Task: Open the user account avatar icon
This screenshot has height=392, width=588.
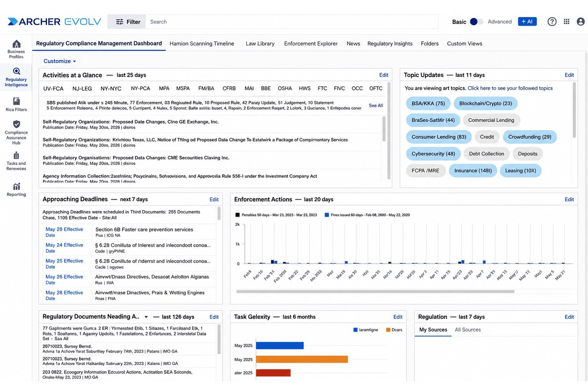Action: (x=580, y=21)
